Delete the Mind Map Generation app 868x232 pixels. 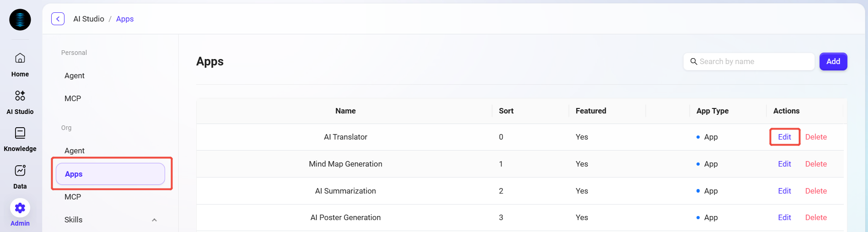(x=816, y=164)
